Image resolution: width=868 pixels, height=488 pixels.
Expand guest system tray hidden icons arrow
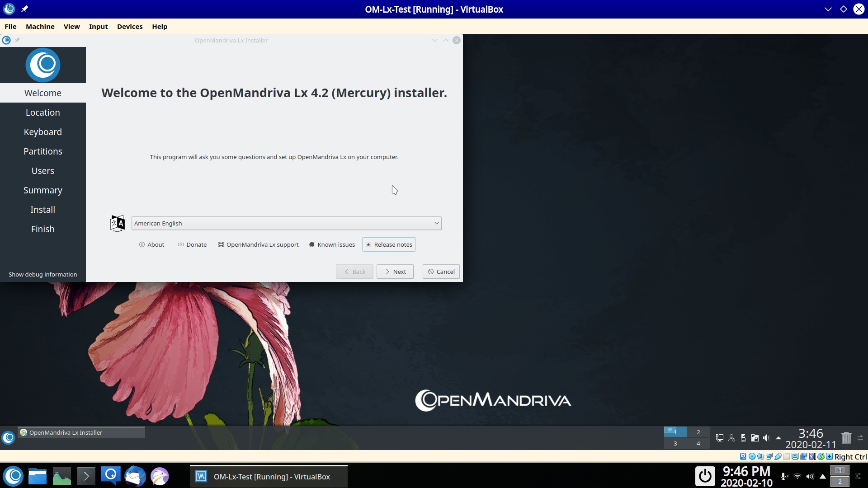click(x=778, y=438)
